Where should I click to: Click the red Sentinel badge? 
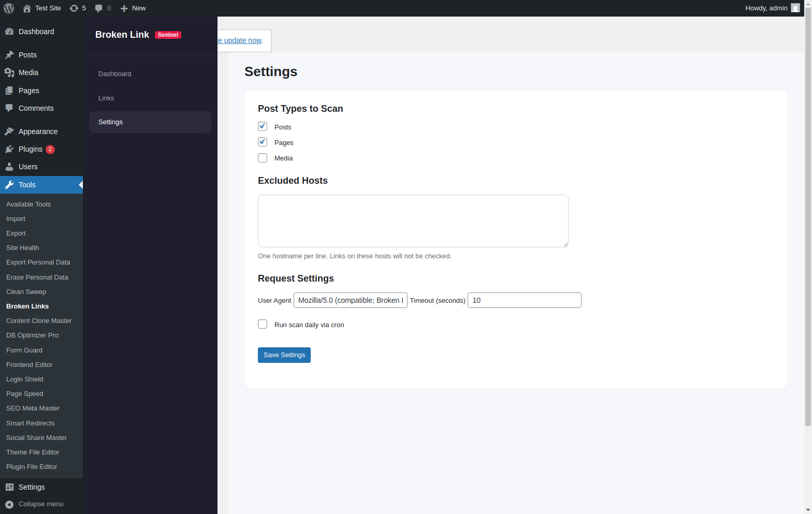pos(168,35)
